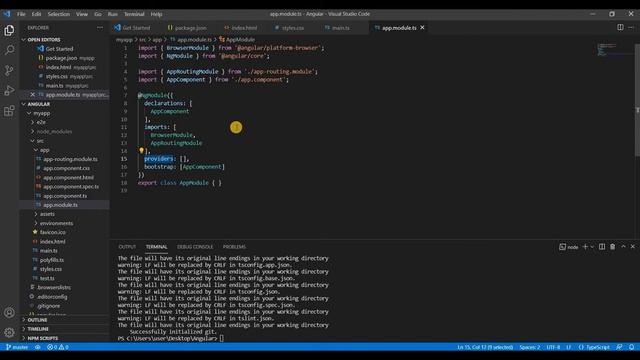640x360 pixels.
Task: Switch to the Output panel tab
Action: pos(127,247)
